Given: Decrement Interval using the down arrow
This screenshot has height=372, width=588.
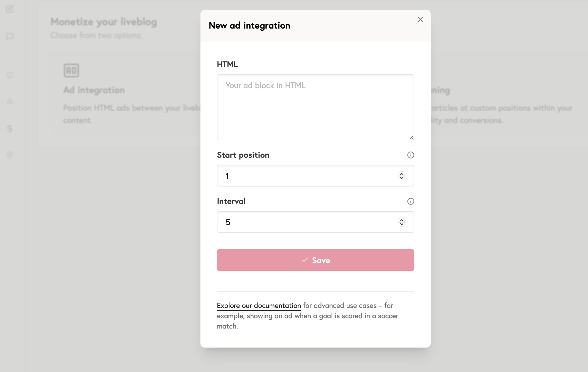Looking at the screenshot, I should pyautogui.click(x=401, y=224).
